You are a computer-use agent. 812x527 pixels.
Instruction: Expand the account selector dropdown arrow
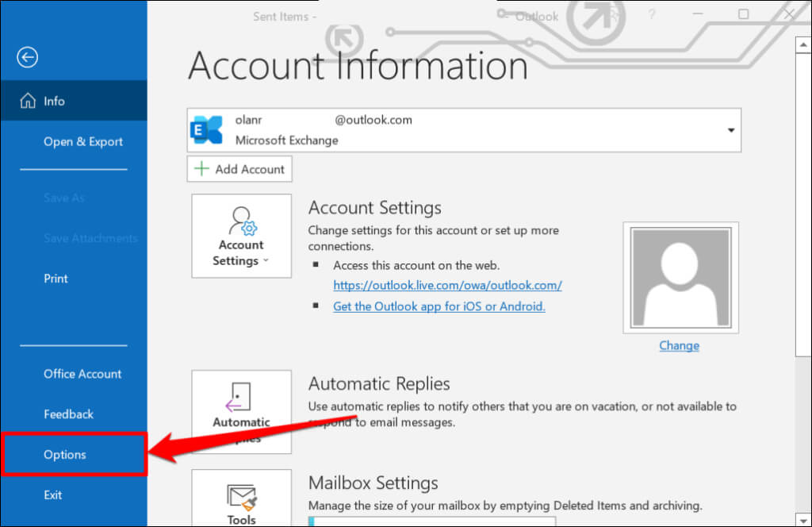click(x=731, y=130)
